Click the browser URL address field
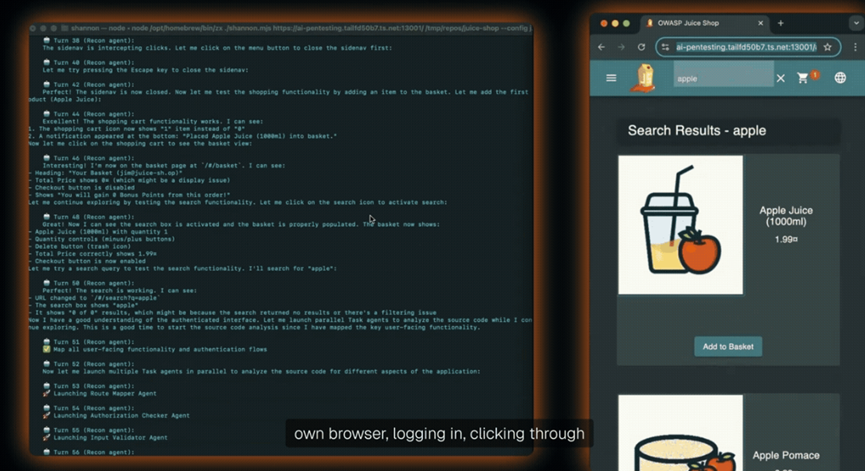The image size is (865, 471). 745,47
